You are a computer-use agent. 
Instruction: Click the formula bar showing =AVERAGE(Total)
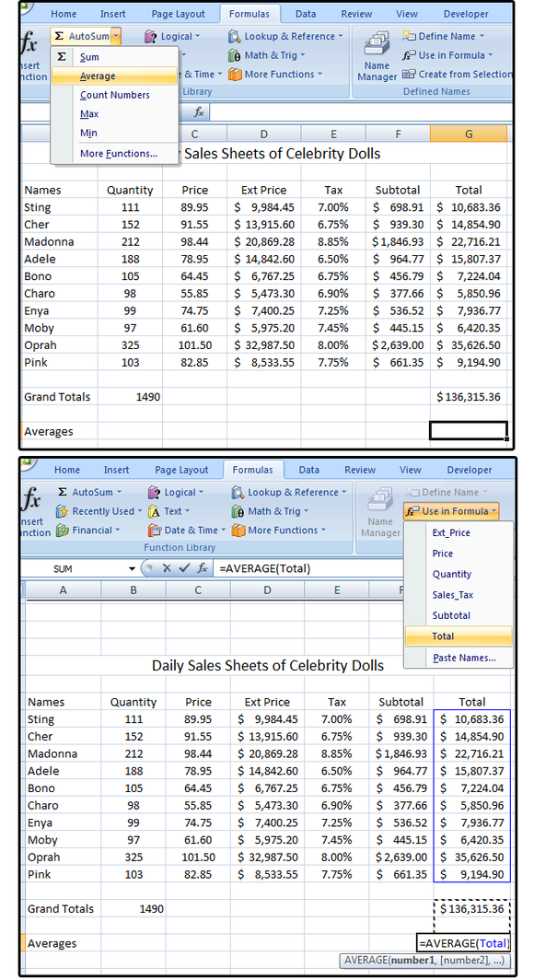[x=308, y=568]
